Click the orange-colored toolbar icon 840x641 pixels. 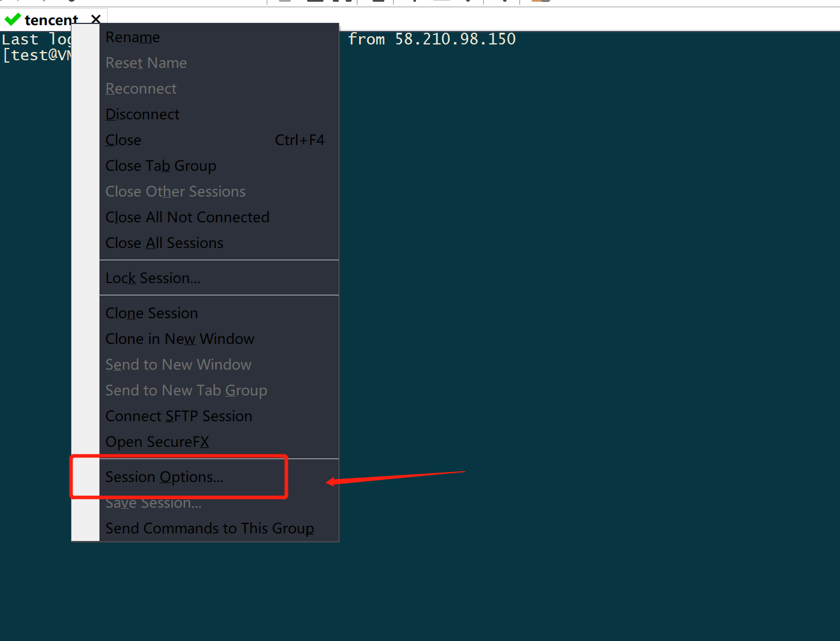[x=539, y=1]
